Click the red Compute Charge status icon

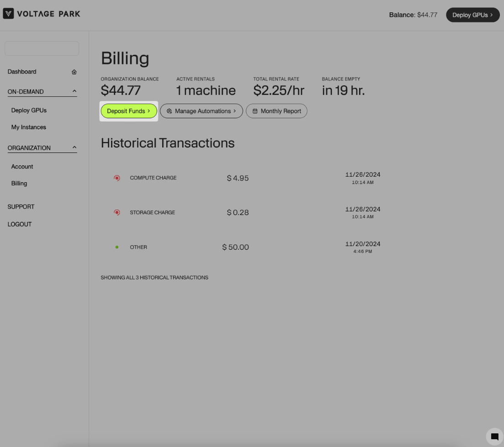(x=117, y=178)
